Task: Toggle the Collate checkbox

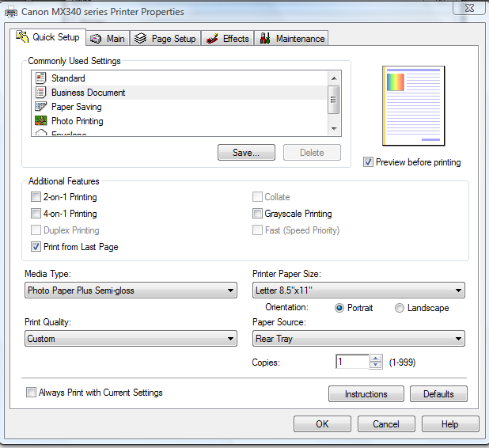Action: point(257,197)
